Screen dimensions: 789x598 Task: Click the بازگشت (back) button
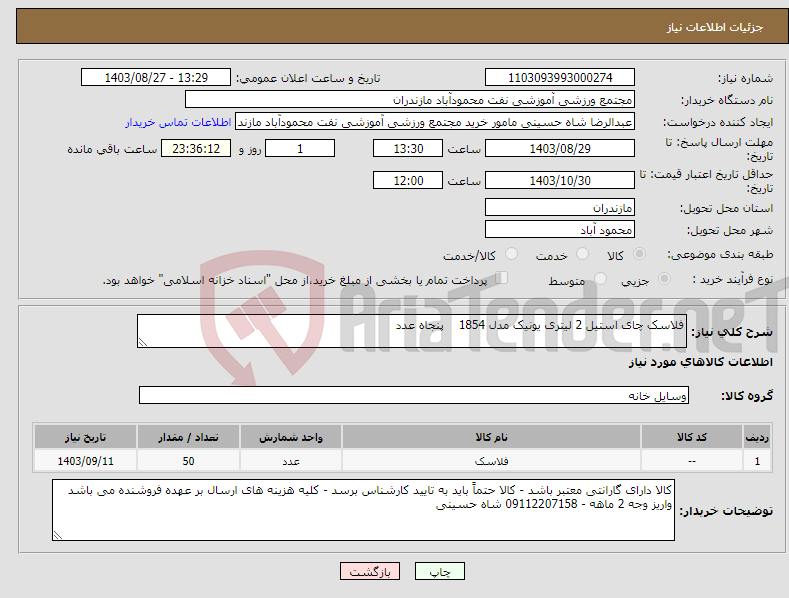[370, 571]
